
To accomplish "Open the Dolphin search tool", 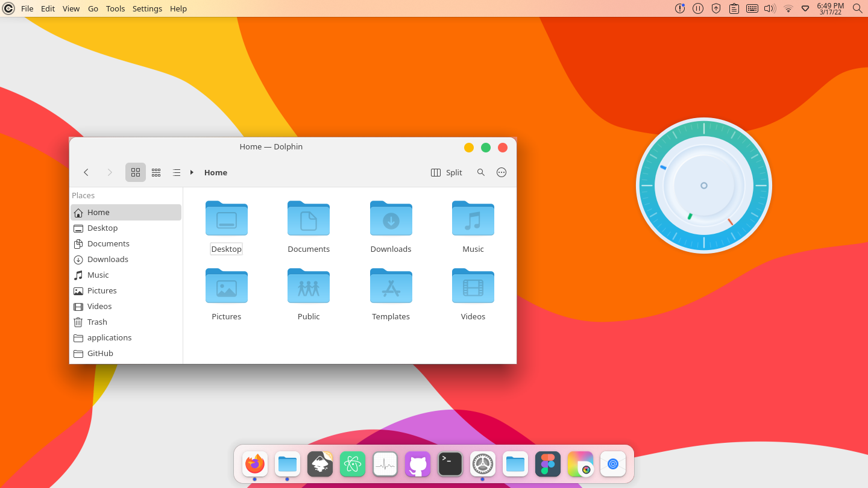I will 481,172.
